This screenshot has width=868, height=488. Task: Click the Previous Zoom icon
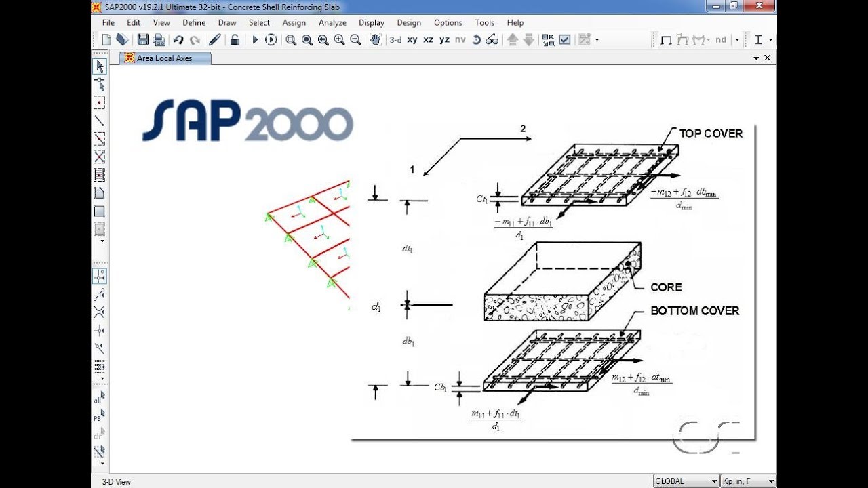323,40
